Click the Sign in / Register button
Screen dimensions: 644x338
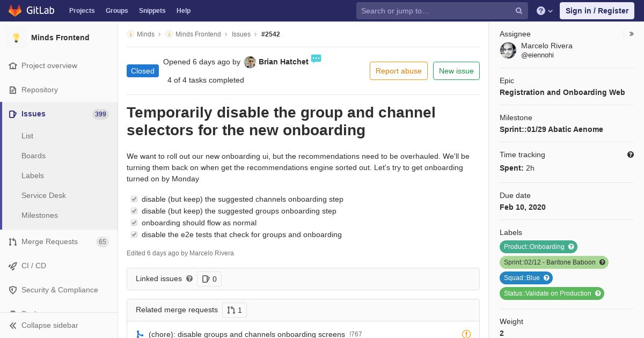tap(597, 11)
